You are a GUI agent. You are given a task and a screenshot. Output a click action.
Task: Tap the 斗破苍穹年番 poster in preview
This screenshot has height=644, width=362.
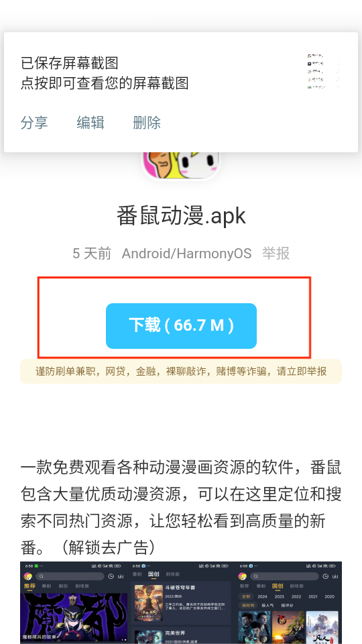[149, 603]
